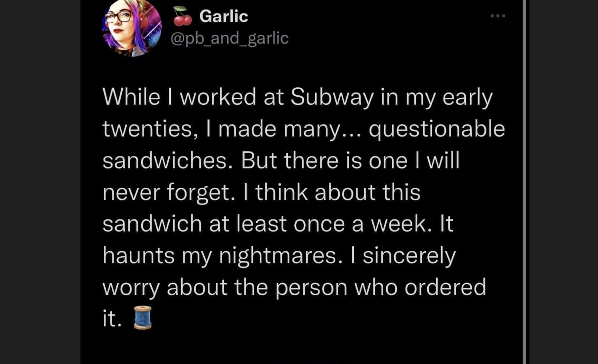Click the gray vertical scrollbar at right
The width and height of the screenshot is (598, 364).
[525, 182]
